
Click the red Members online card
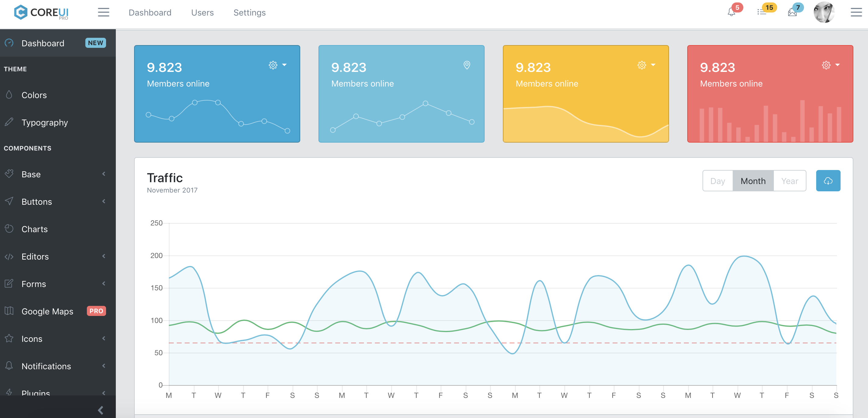pos(770,94)
